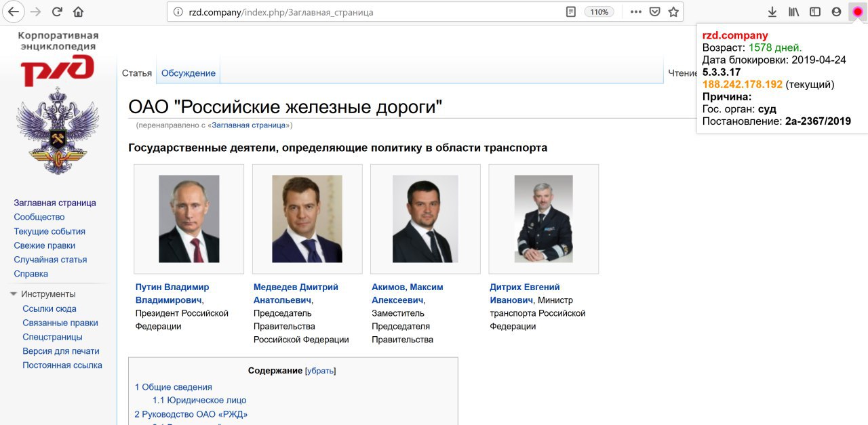The height and width of the screenshot is (425, 868).
Task: Click the RZD logo in sidebar
Action: point(57,70)
